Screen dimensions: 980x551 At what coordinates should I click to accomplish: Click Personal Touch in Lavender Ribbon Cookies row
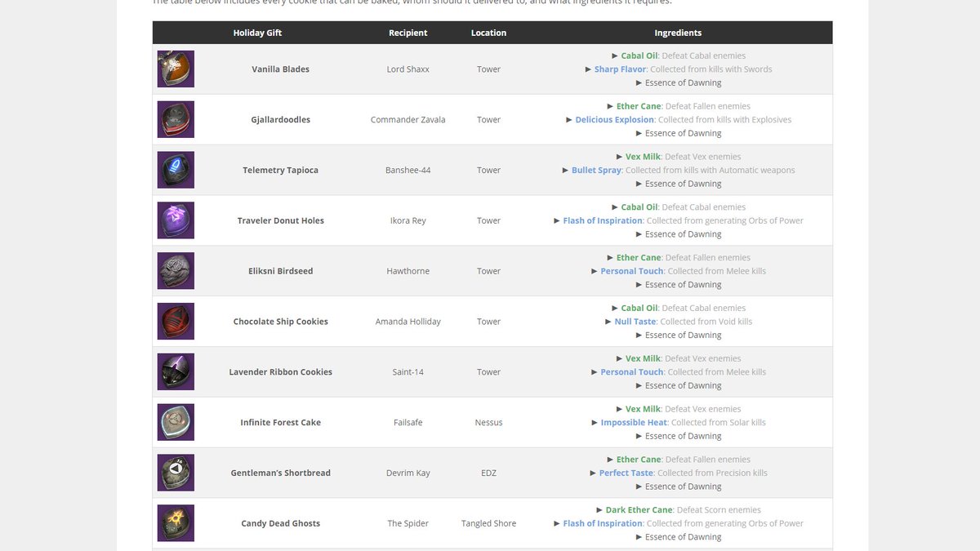point(632,372)
